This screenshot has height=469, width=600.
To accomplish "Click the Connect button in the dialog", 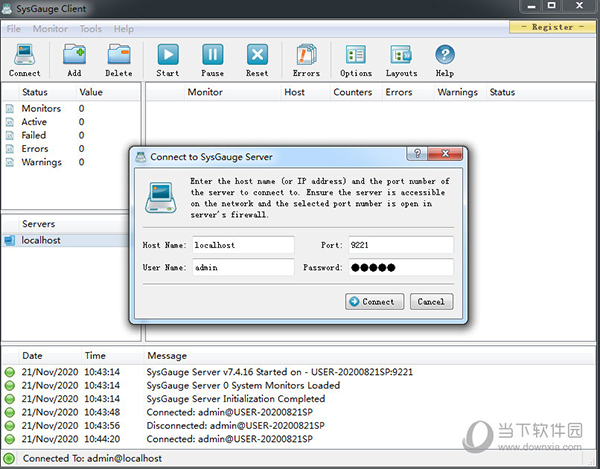I will click(x=375, y=301).
